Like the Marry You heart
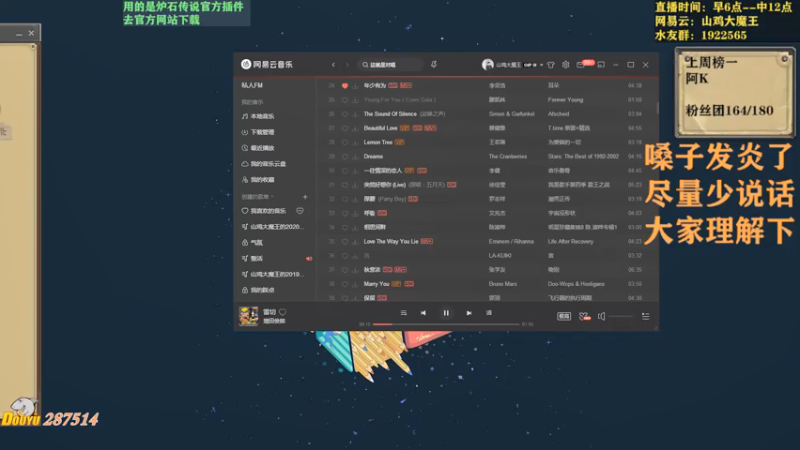The width and height of the screenshot is (800, 450). pos(345,284)
